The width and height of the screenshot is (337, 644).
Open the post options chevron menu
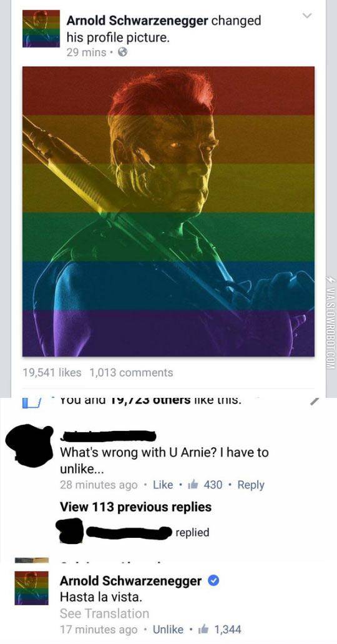tap(306, 16)
